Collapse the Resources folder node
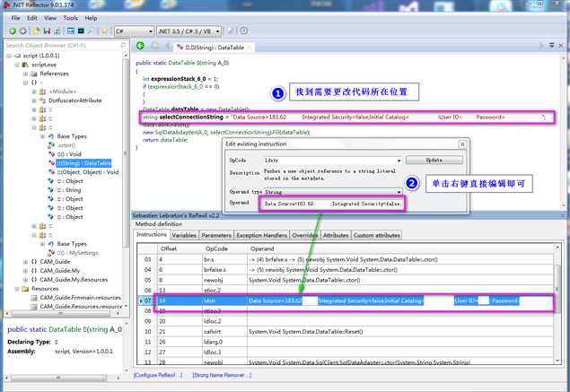The image size is (570, 392). pos(17,289)
